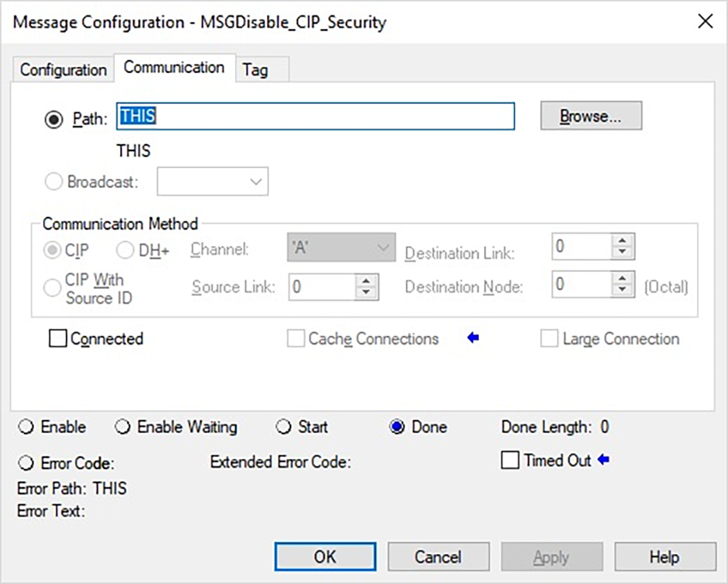Viewport: 728px width, 584px height.
Task: Select the Broadcast radio button
Action: pyautogui.click(x=54, y=181)
